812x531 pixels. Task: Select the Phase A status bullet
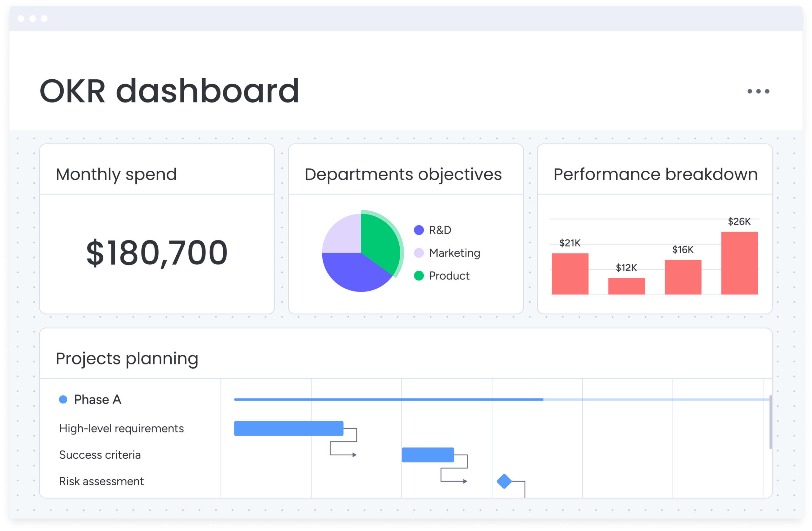(63, 399)
